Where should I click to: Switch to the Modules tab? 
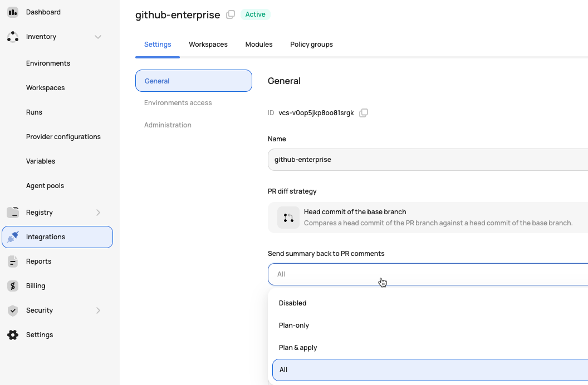coord(259,44)
